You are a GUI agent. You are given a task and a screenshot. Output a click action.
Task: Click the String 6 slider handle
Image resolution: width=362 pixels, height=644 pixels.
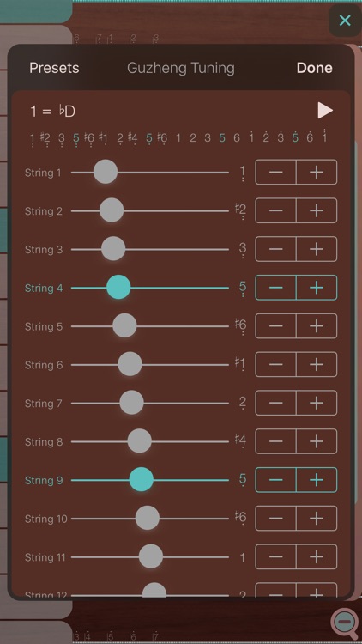point(130,364)
